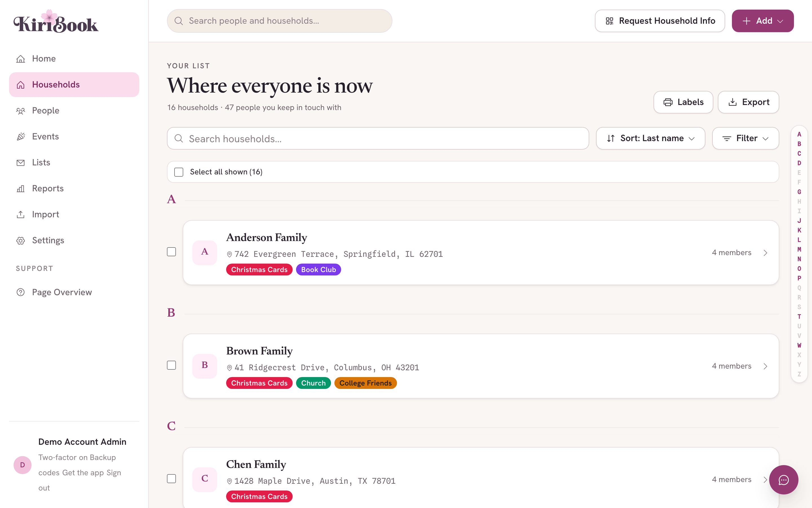Check the Select all shown checkbox
This screenshot has width=812, height=508.
pyautogui.click(x=179, y=172)
